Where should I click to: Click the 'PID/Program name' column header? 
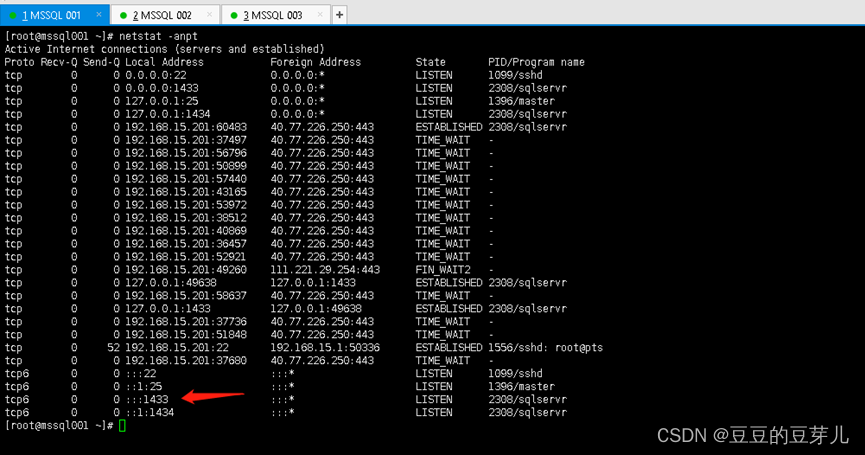[x=536, y=62]
